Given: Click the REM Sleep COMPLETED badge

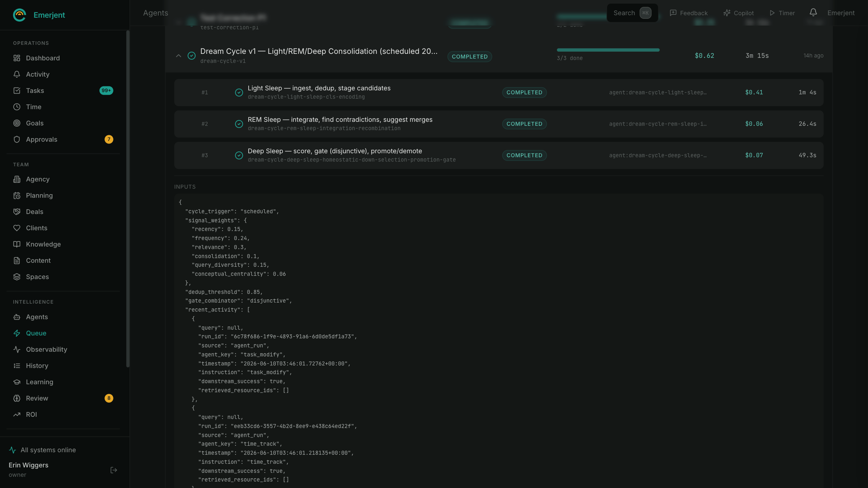Looking at the screenshot, I should (x=524, y=124).
